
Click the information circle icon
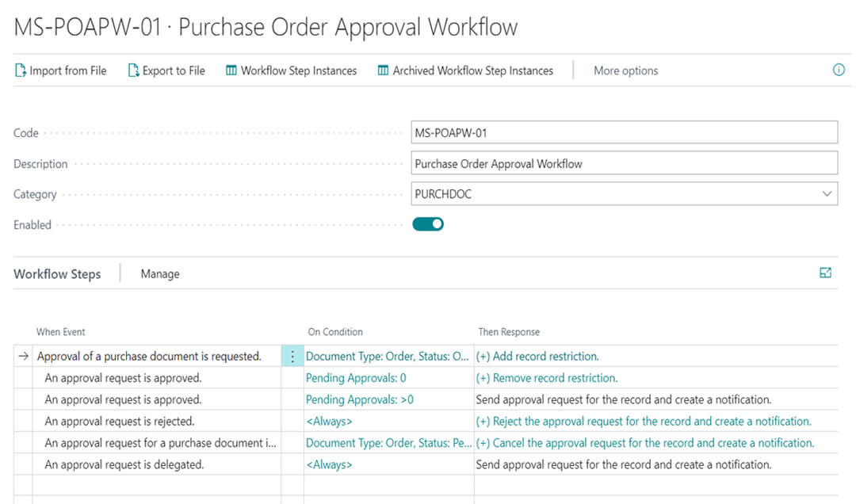(x=839, y=70)
